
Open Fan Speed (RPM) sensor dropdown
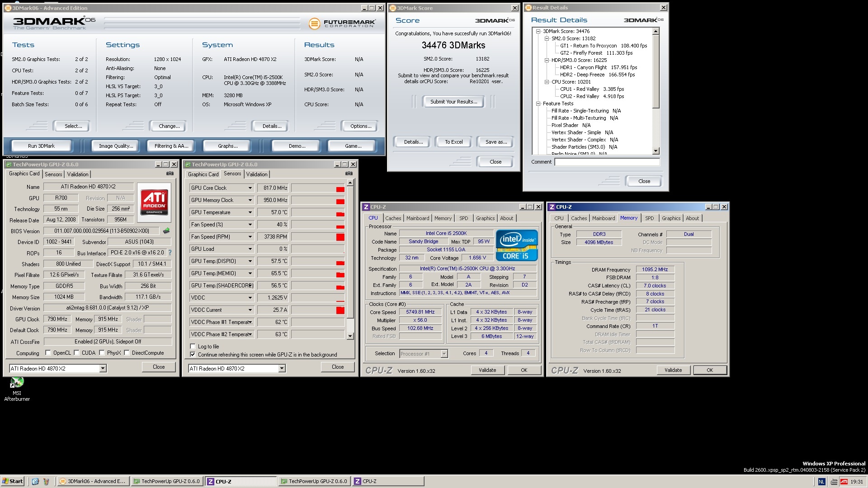pyautogui.click(x=250, y=237)
